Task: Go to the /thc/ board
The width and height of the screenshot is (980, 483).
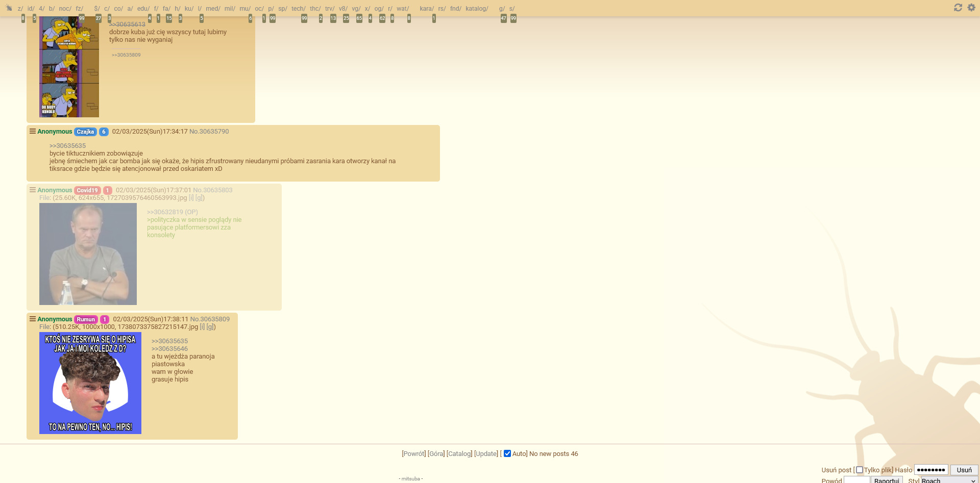Action: 315,9
